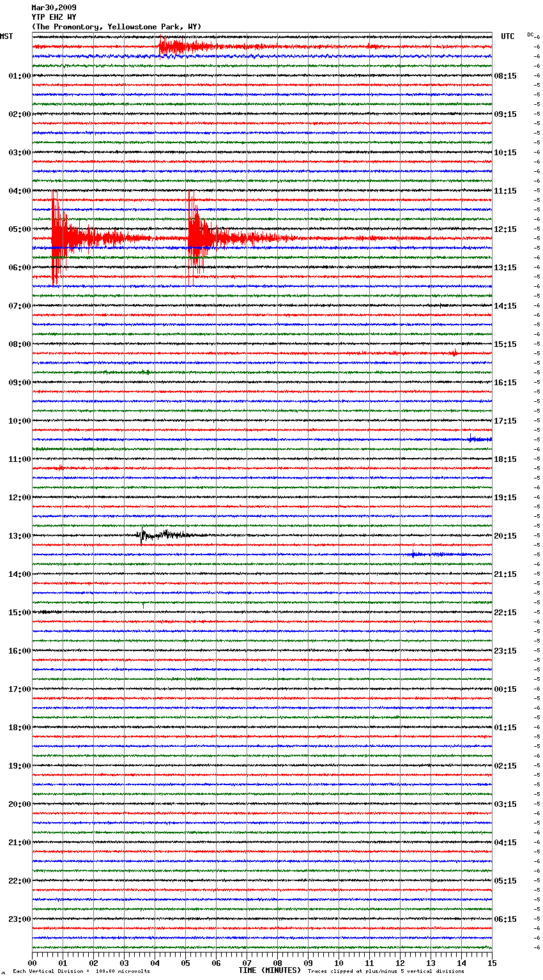
Task: Click the 'MST' column header
Action: [6, 36]
